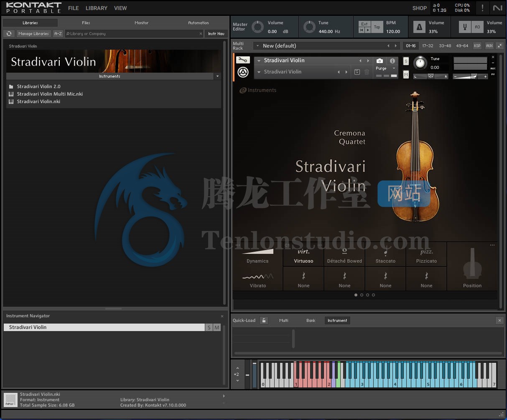The height and width of the screenshot is (420, 507).
Task: Click the delete snapshot trash icon
Action: tap(367, 72)
